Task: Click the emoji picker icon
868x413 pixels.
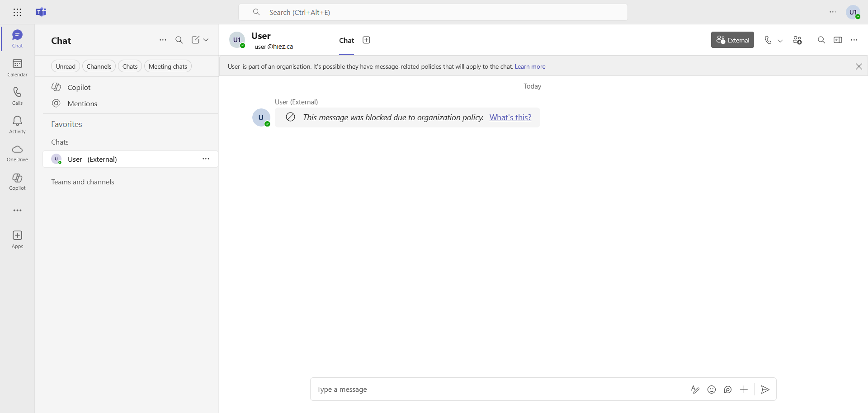Action: pyautogui.click(x=712, y=390)
